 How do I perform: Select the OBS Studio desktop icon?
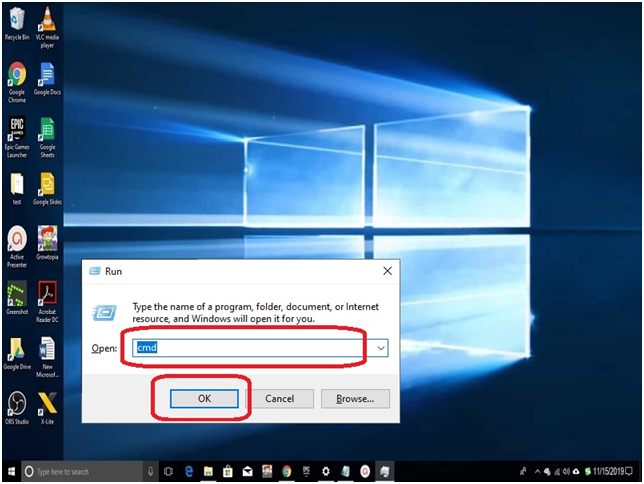[17, 408]
